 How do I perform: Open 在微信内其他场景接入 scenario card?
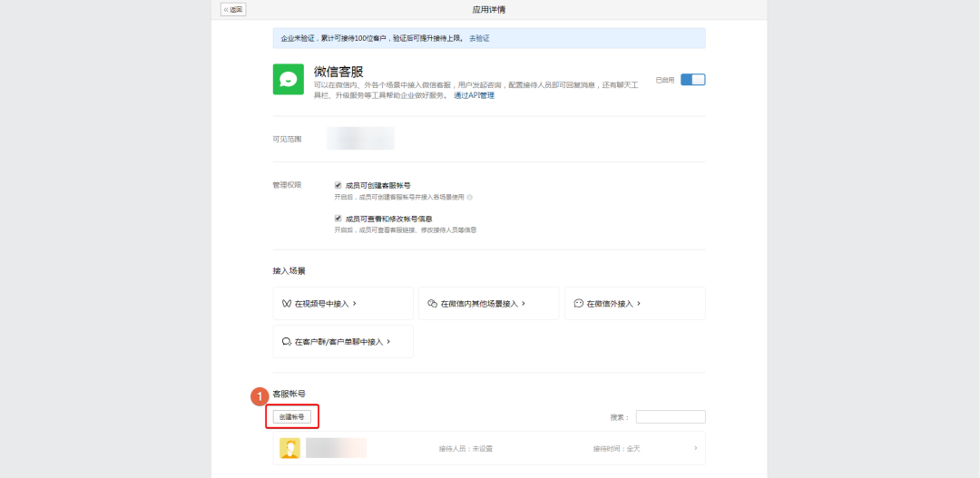point(489,304)
